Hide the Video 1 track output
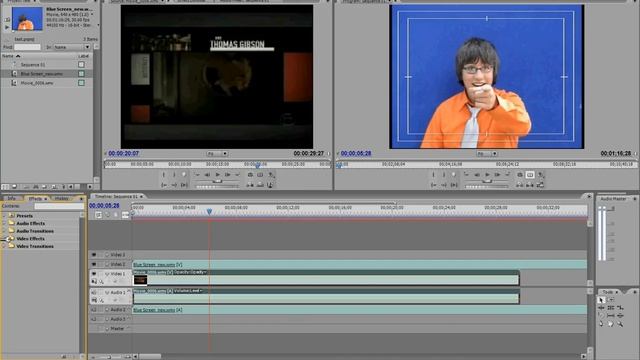Viewport: 640px width, 360px height. pyautogui.click(x=93, y=274)
